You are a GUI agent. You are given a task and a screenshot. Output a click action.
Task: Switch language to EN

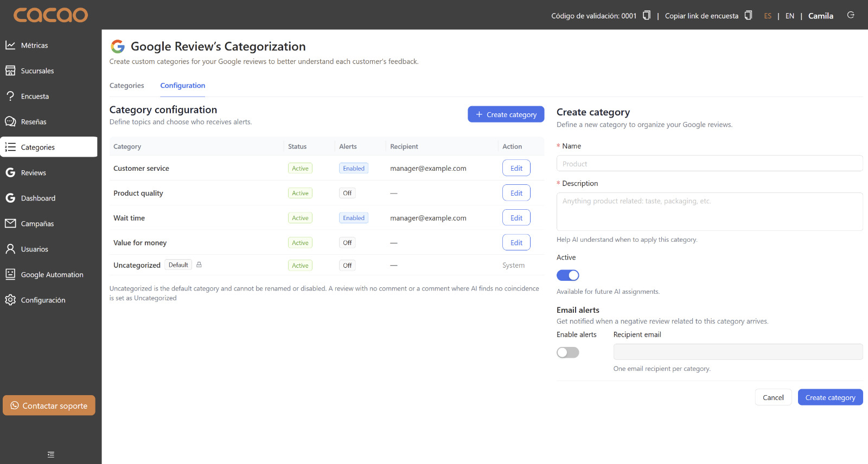[790, 16]
